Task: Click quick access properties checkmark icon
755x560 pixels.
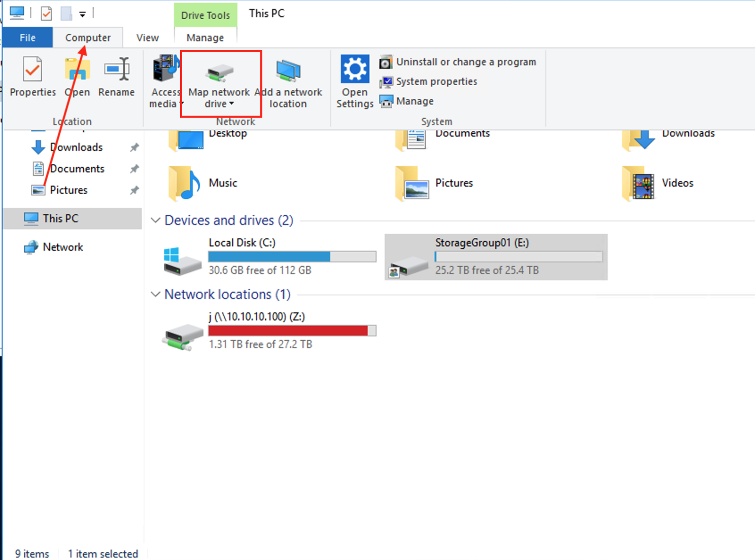Action: pos(46,13)
